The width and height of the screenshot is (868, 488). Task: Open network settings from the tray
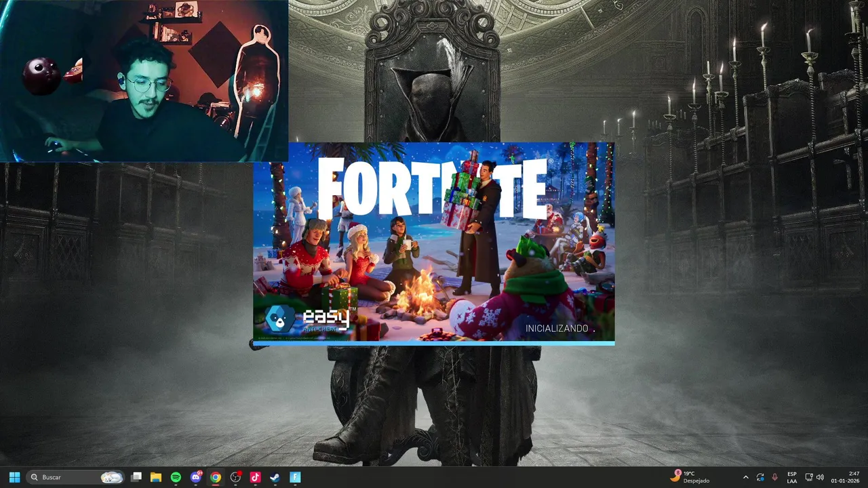(809, 477)
